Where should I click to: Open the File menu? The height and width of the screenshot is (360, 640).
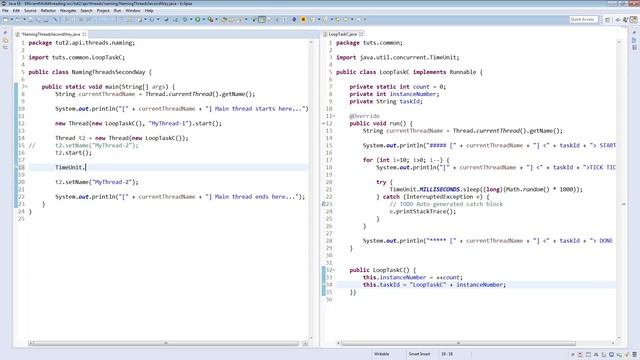pyautogui.click(x=5, y=11)
